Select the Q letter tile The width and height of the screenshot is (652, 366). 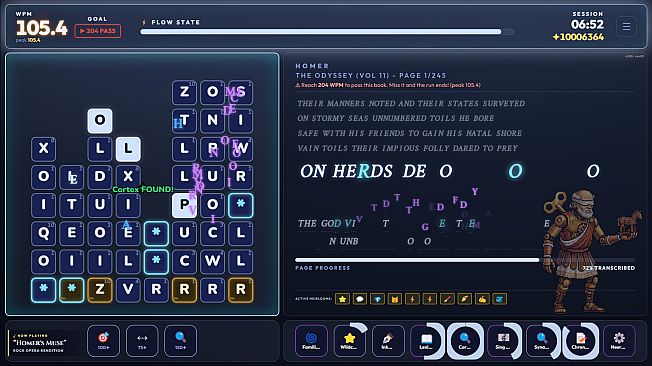tap(44, 233)
